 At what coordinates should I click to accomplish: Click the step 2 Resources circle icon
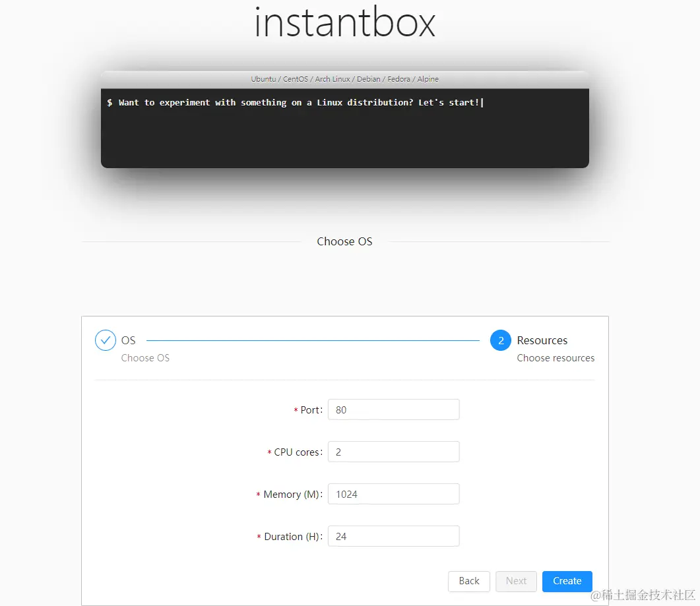tap(501, 340)
